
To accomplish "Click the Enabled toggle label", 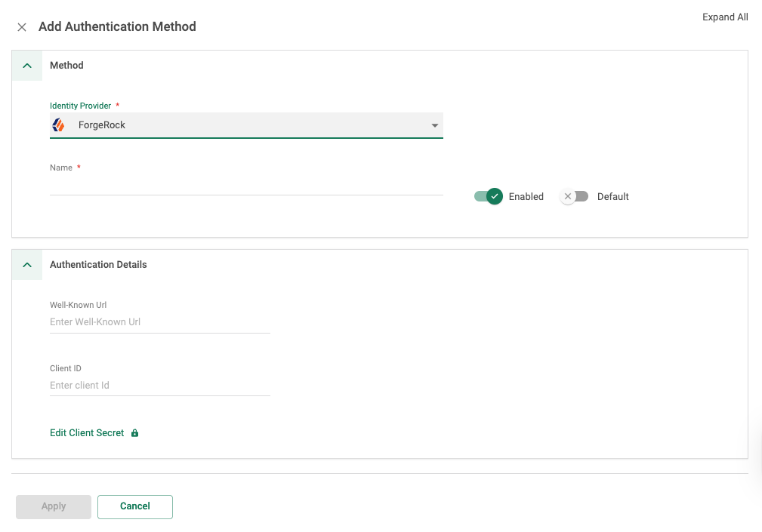I will (526, 196).
